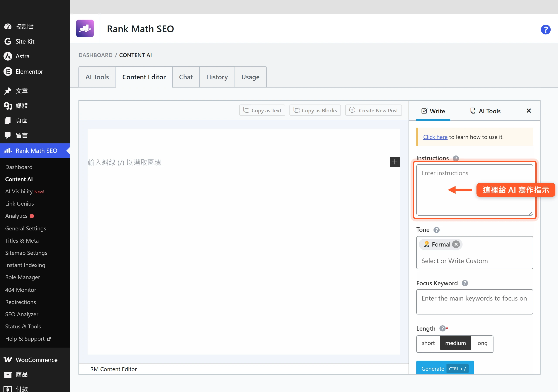Click the Help & Support external link icon
The width and height of the screenshot is (558, 392).
click(x=49, y=339)
